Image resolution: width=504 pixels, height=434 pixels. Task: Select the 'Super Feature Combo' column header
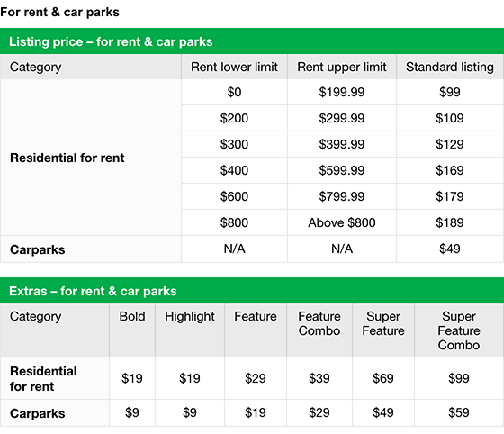459,330
